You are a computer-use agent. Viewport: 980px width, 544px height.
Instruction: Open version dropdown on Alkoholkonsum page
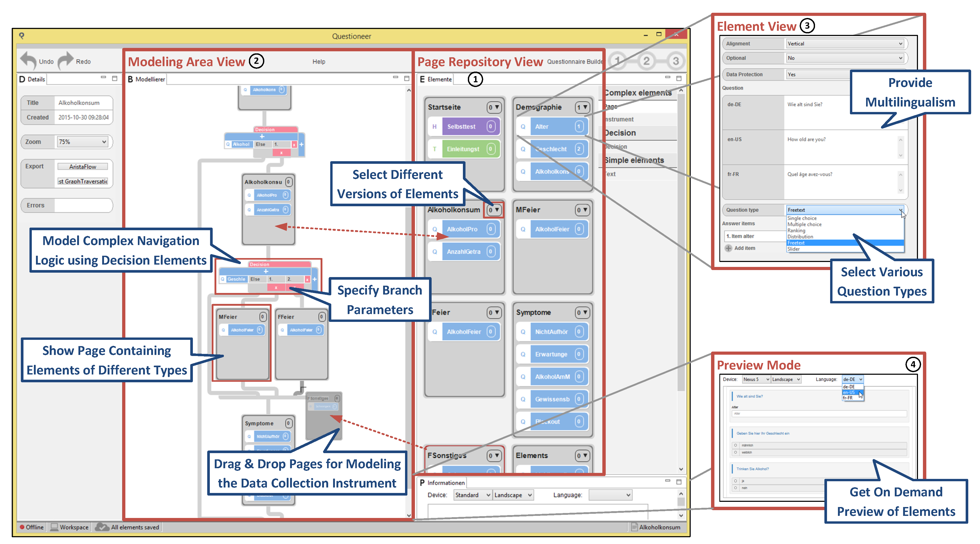pos(494,210)
